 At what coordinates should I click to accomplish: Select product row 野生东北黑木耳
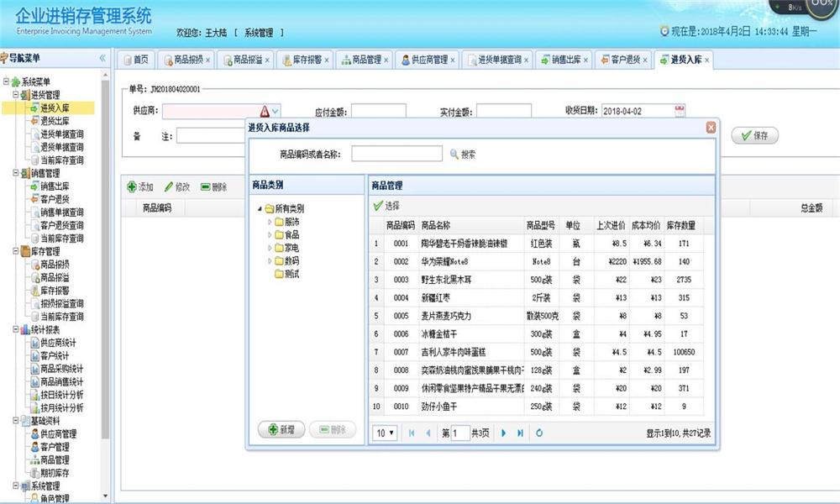(x=536, y=280)
